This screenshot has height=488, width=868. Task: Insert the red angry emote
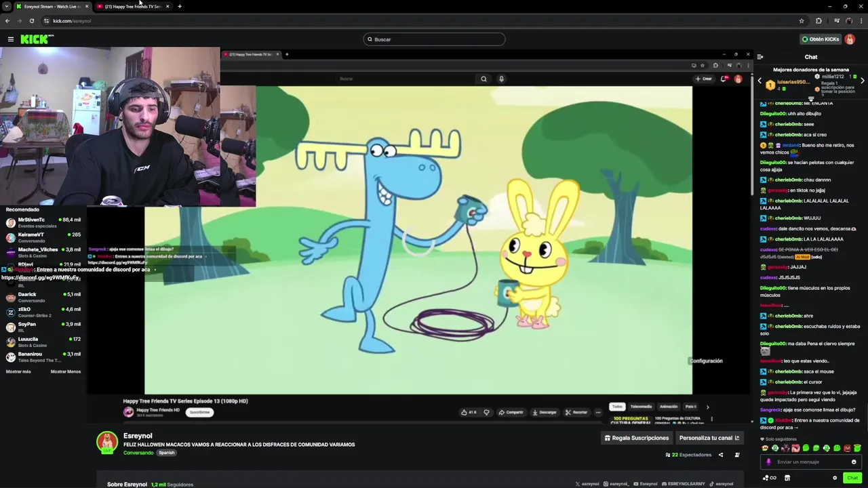pyautogui.click(x=847, y=448)
